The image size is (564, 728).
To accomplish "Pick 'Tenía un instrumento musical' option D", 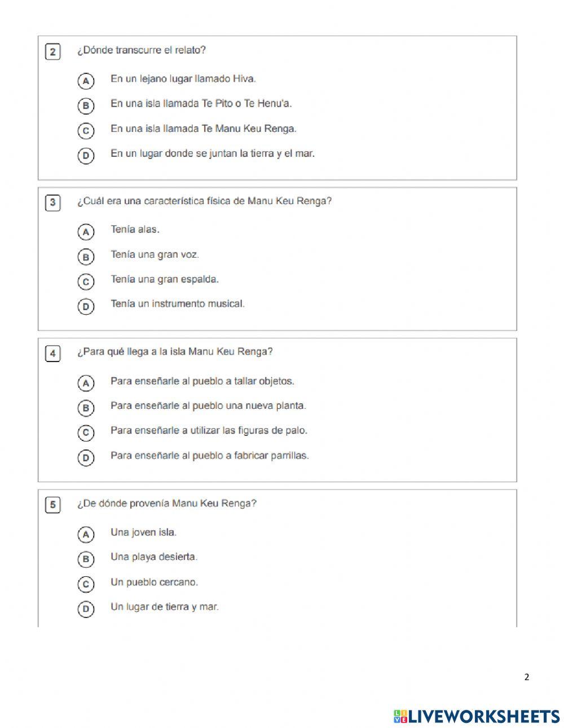I will pos(86,306).
